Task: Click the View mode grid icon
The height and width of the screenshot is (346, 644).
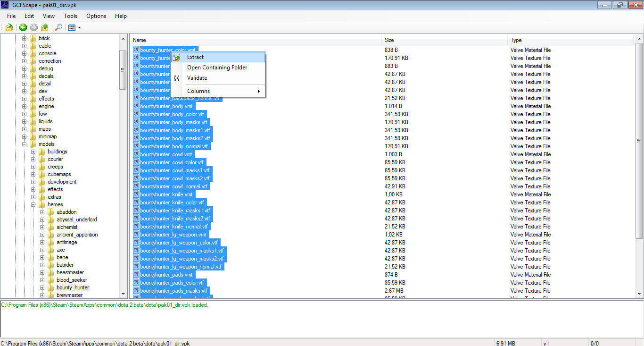Action: click(x=72, y=28)
